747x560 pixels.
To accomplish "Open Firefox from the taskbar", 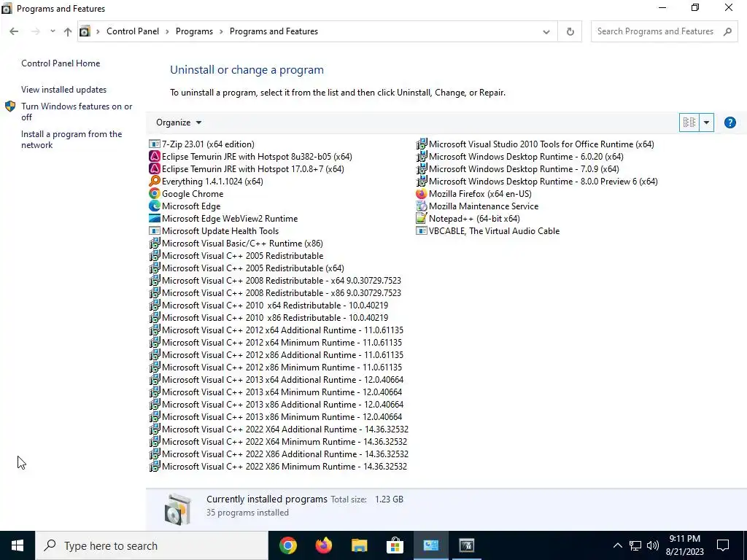I will point(323,545).
